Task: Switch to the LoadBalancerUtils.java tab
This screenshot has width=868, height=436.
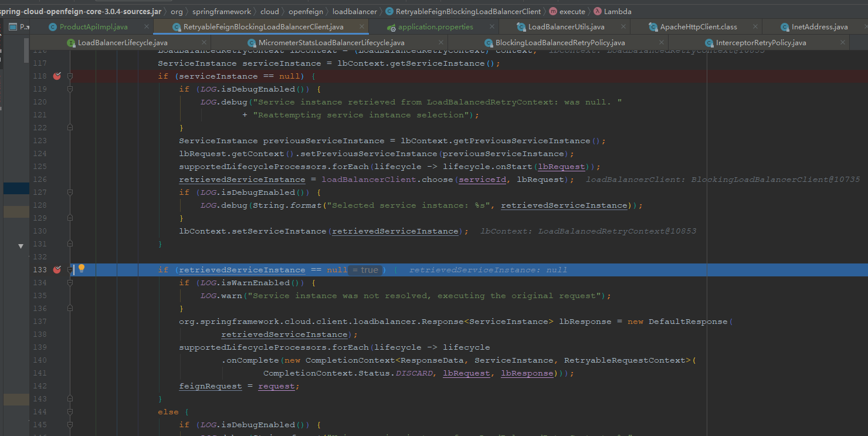Action: pos(566,26)
